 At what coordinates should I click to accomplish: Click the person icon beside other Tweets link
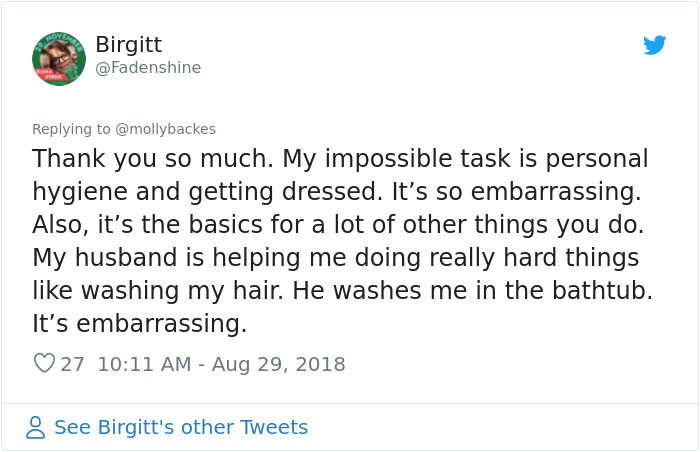(x=35, y=427)
